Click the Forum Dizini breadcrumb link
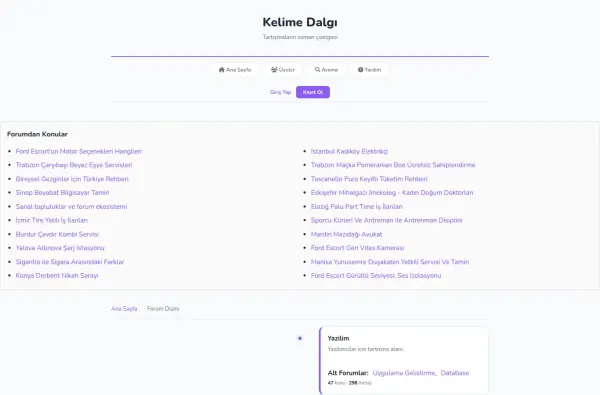 (163, 308)
